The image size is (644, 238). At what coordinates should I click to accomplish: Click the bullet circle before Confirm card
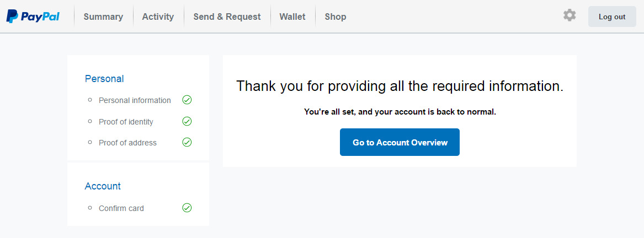(90, 208)
